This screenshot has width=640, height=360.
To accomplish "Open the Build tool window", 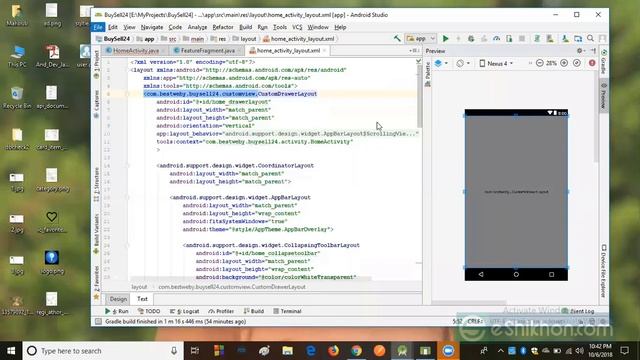I will [x=254, y=311].
